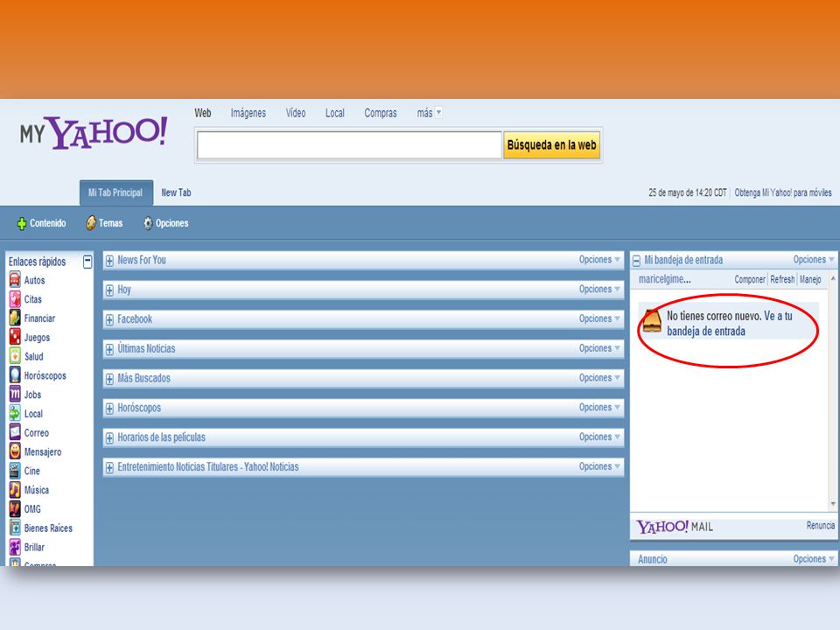The height and width of the screenshot is (630, 840).
Task: Expand Horarios de las películas module
Action: [109, 438]
